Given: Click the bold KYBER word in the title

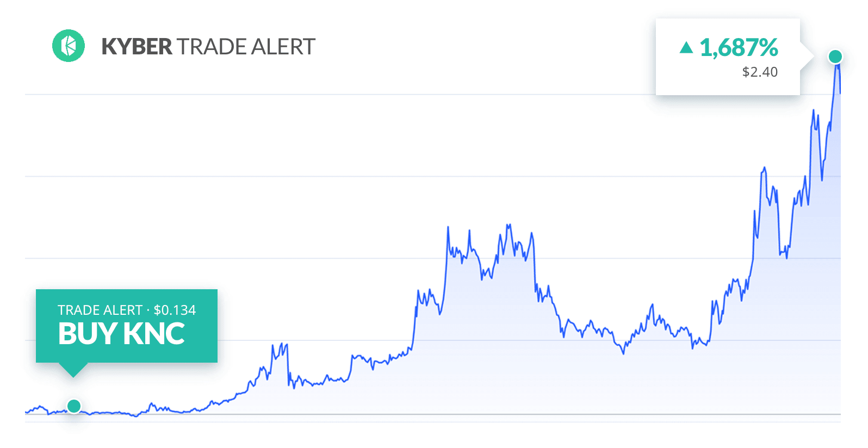Looking at the screenshot, I should [x=137, y=47].
